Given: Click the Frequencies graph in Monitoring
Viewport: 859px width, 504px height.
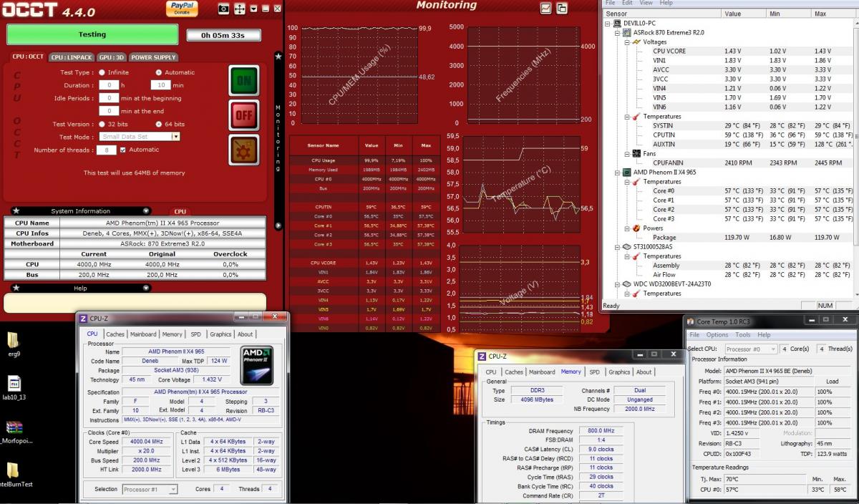Looking at the screenshot, I should point(523,74).
